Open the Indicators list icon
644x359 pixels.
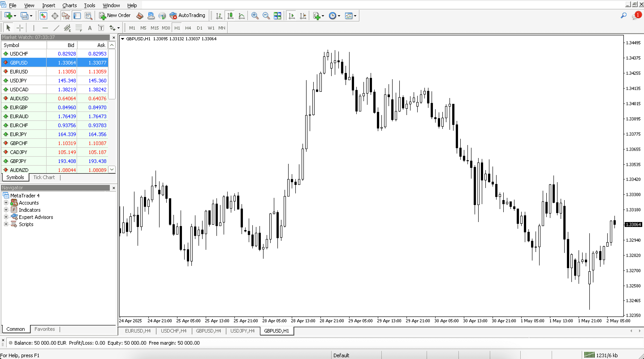pos(317,16)
